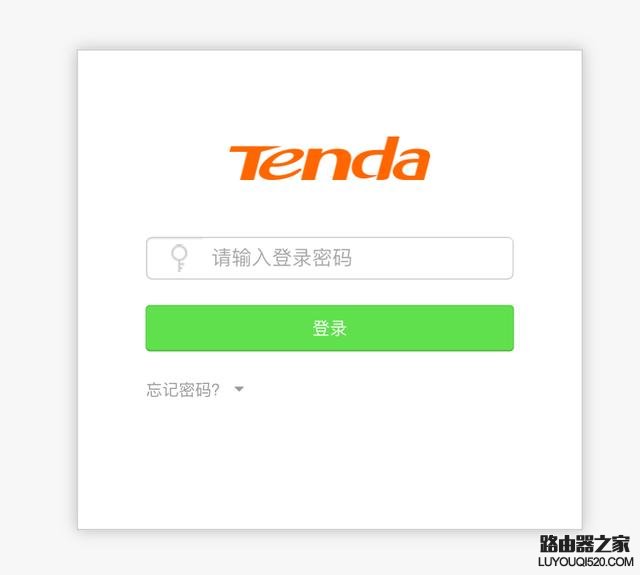Click the green 登录 button
Image resolution: width=640 pixels, height=575 pixels.
pos(330,328)
